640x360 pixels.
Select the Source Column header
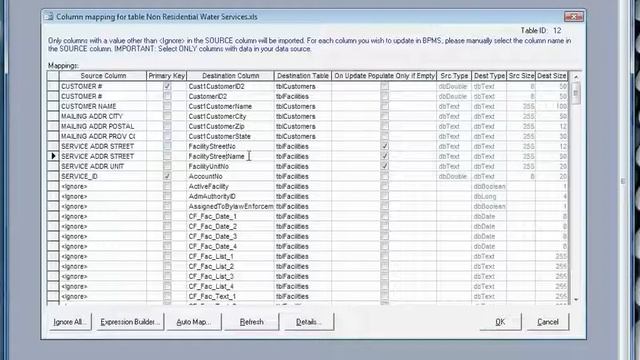tap(103, 76)
